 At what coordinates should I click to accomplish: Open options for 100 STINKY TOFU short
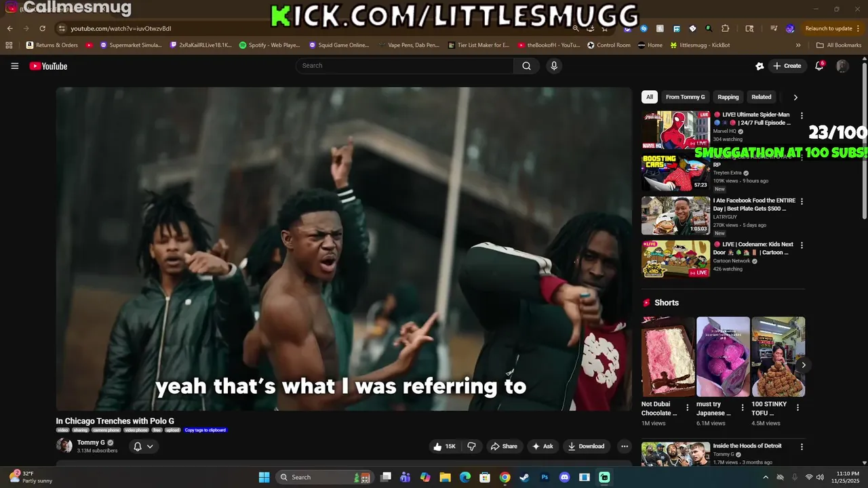797,408
